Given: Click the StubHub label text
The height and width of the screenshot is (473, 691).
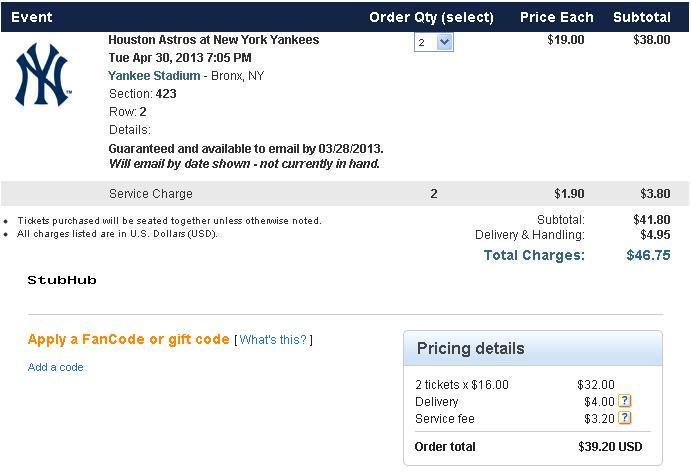Looking at the screenshot, I should tap(62, 280).
